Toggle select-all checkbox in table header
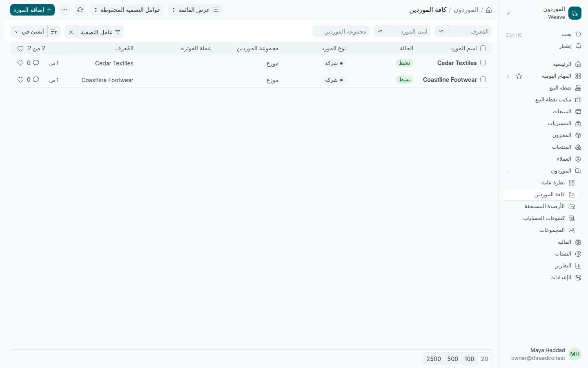Viewport: 588px width, 368px height. tap(483, 48)
